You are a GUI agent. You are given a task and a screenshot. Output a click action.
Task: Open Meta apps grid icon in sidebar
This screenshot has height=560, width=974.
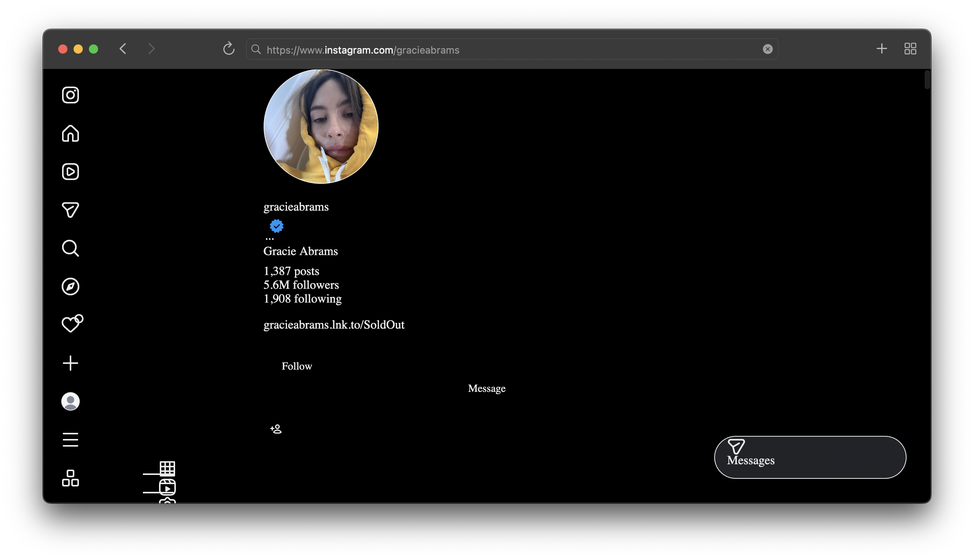[71, 478]
